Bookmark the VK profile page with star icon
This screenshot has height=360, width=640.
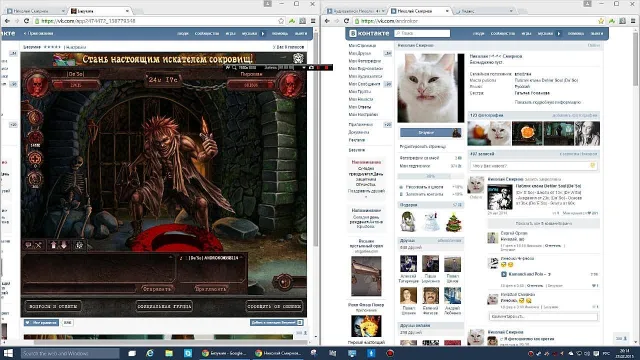pyautogui.click(x=601, y=21)
